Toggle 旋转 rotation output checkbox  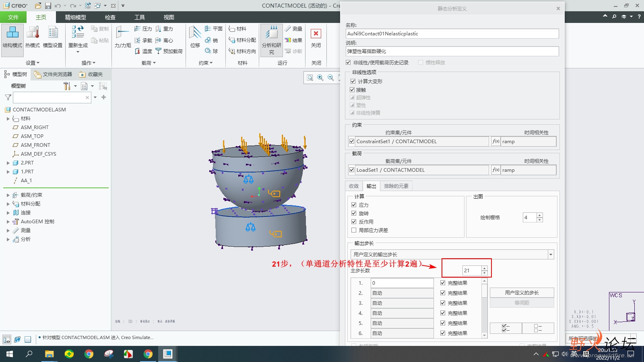point(354,213)
